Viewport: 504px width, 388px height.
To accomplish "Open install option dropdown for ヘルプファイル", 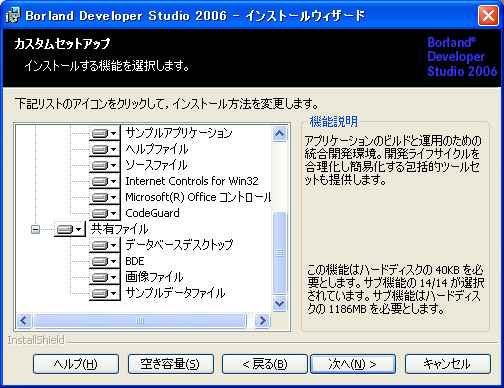I will [104, 149].
